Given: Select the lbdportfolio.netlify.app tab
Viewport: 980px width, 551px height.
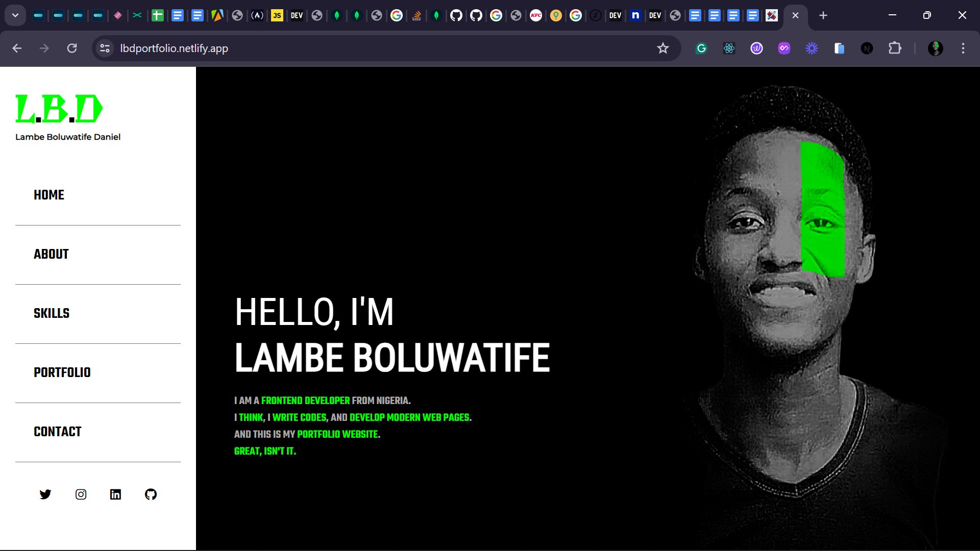Looking at the screenshot, I should tap(786, 15).
